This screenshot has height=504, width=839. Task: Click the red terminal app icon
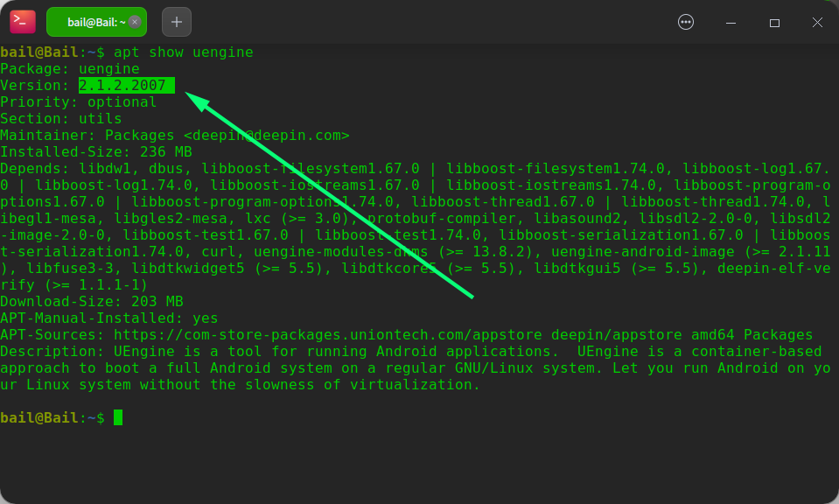(23, 22)
